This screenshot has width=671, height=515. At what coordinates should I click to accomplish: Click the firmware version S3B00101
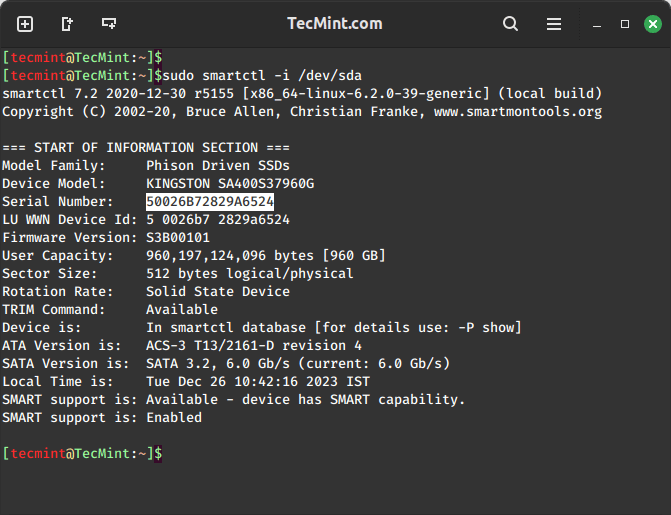pyautogui.click(x=178, y=237)
